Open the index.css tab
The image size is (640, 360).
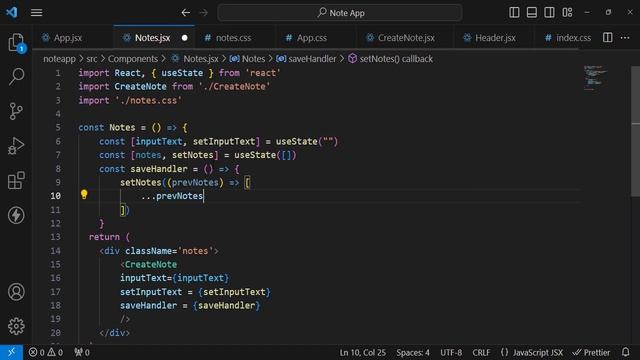[x=573, y=38]
